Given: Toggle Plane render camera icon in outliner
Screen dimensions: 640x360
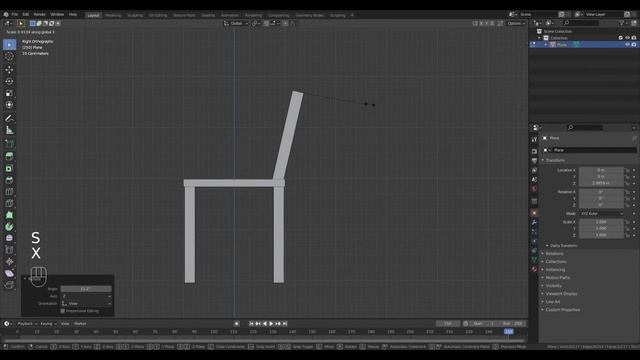Looking at the screenshot, I should point(634,44).
